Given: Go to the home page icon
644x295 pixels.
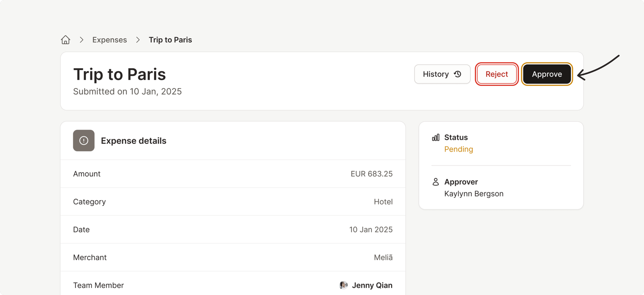Looking at the screenshot, I should [x=65, y=40].
